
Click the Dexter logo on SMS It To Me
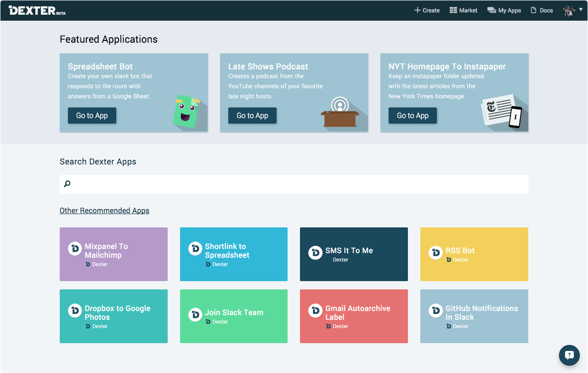coord(315,253)
